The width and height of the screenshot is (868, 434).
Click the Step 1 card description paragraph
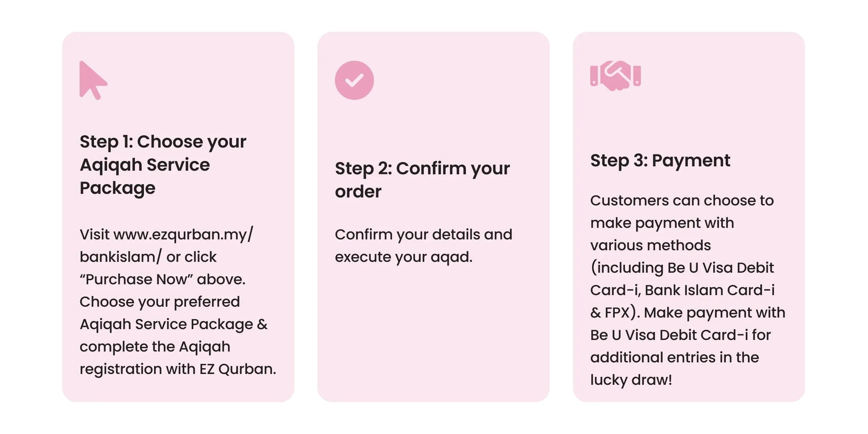point(178,302)
